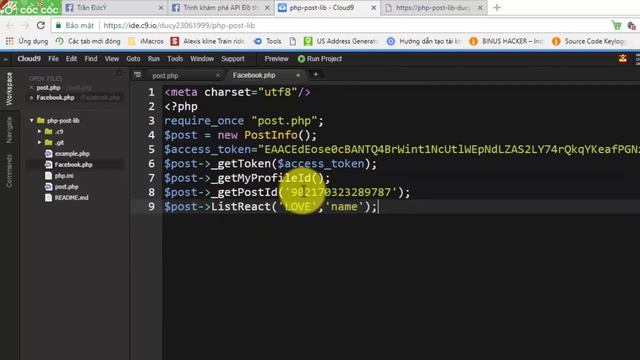This screenshot has width=640, height=360.
Task: Click line number 5 in gutter
Action: [151, 149]
